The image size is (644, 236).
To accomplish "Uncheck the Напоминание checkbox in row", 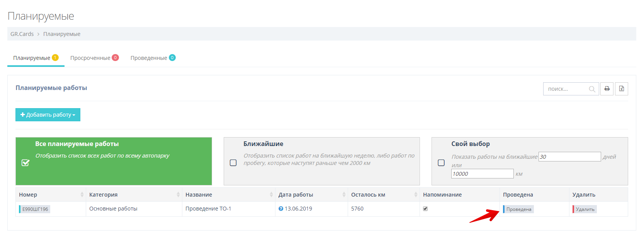I will [x=425, y=209].
